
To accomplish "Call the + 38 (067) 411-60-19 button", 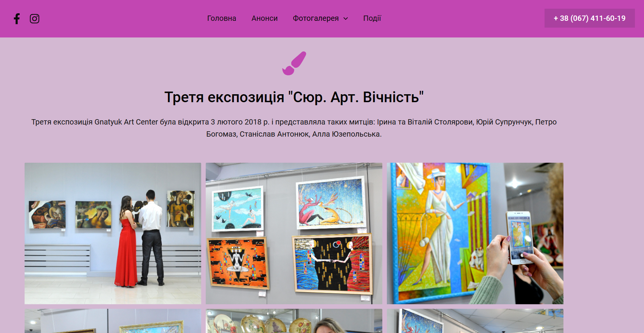I will tap(590, 18).
